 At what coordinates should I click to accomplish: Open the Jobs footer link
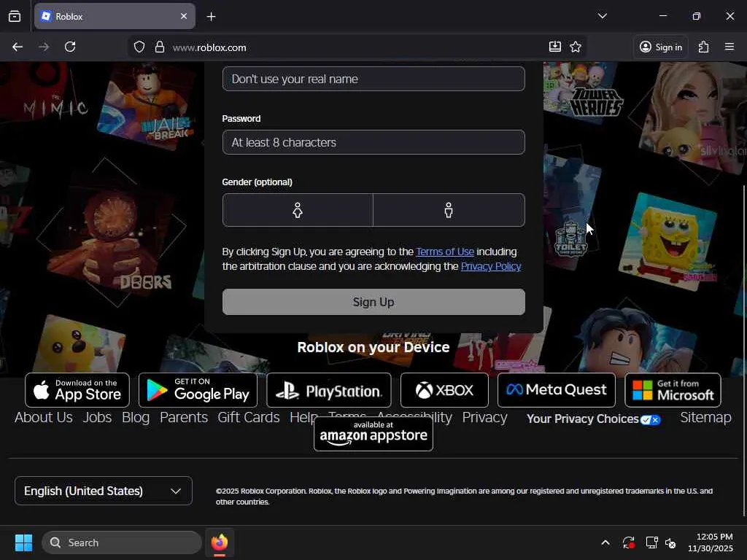coord(97,418)
